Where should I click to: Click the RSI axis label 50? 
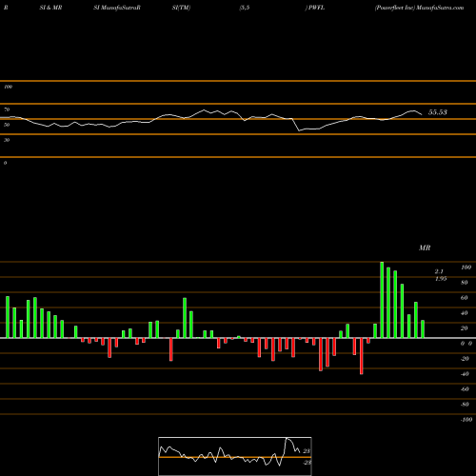pyautogui.click(x=7, y=125)
